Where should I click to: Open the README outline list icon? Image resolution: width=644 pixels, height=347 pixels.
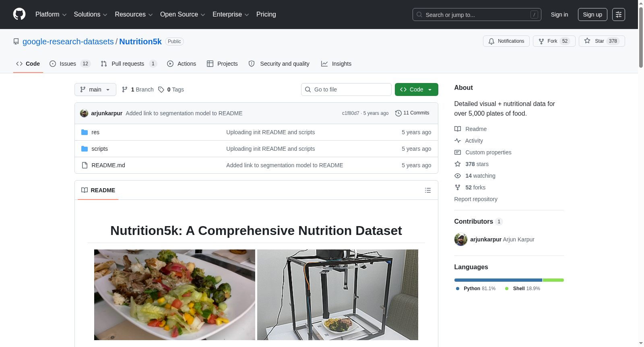(428, 190)
